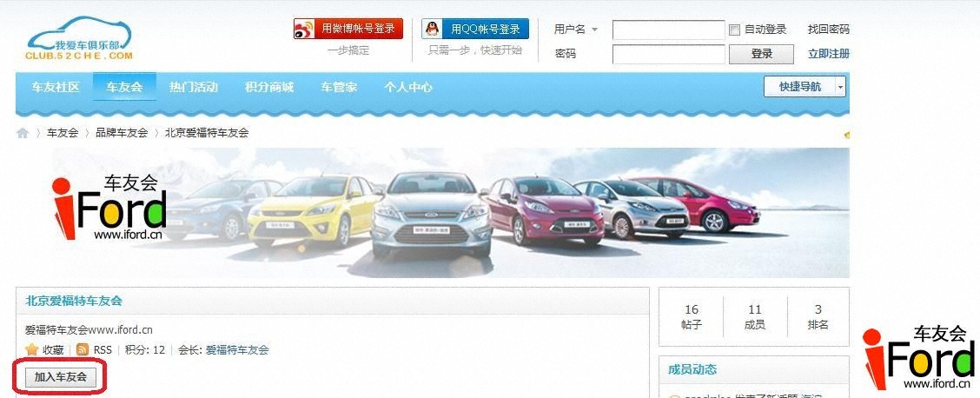Viewport: 980px width, 398px height.
Task: Open 会长 爱福特车友会 profile link
Action: [x=237, y=350]
